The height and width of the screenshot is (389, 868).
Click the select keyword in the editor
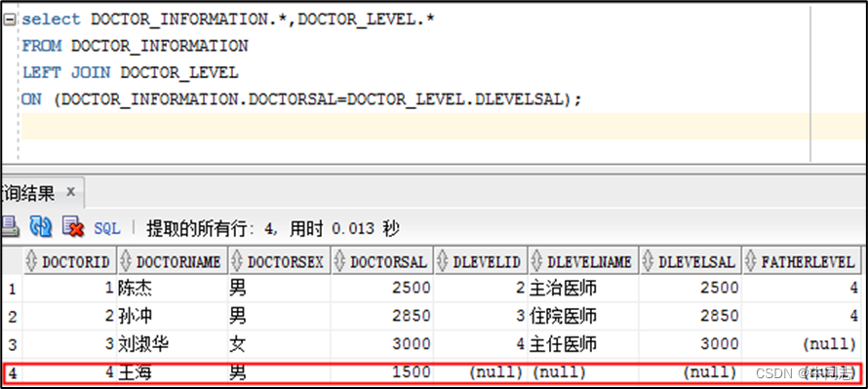pyautogui.click(x=52, y=19)
